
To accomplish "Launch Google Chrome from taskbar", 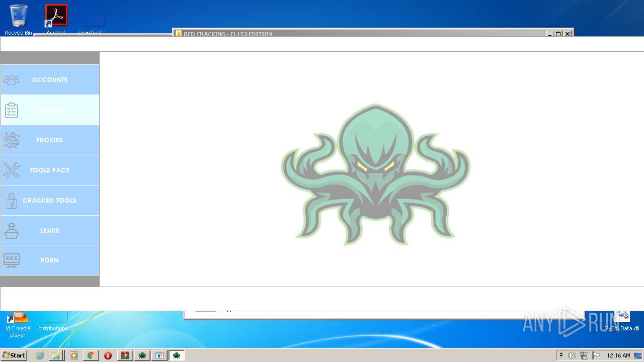I will (91, 355).
